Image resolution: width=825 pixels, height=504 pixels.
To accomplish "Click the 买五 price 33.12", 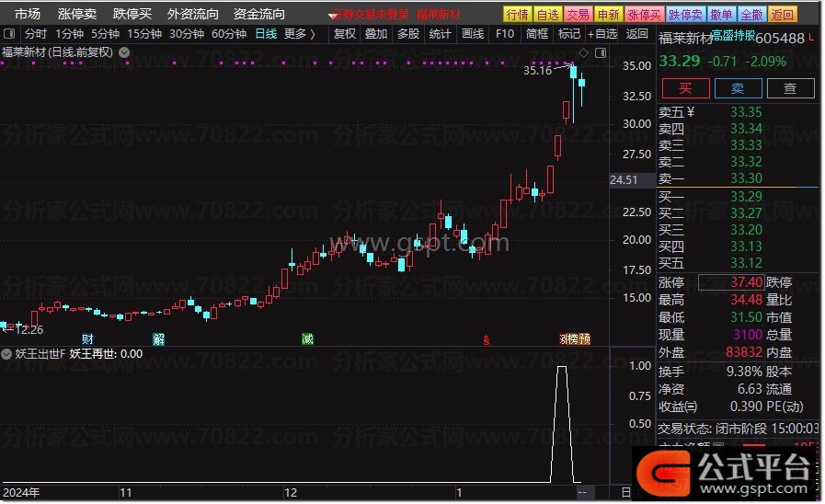I will pyautogui.click(x=746, y=262).
